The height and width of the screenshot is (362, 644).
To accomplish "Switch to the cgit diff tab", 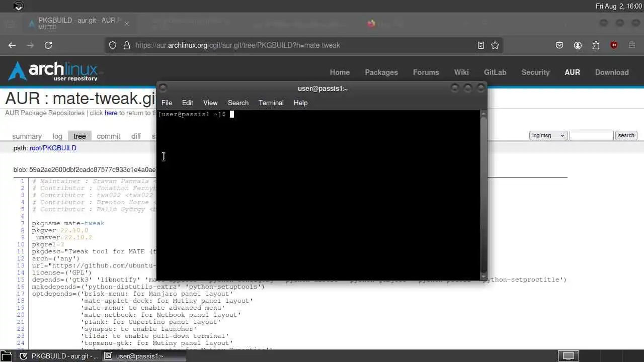I will [x=136, y=136].
